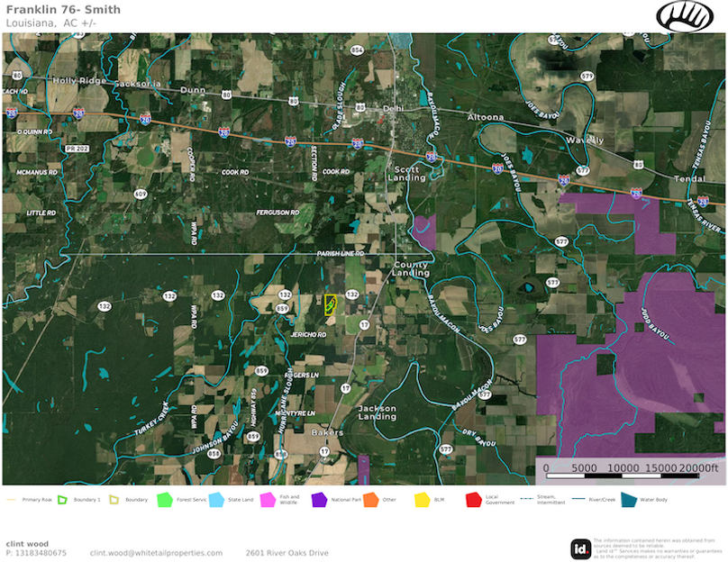Click the Jackson Landing map label
Screen dimensions: 728x562
pyautogui.click(x=377, y=412)
